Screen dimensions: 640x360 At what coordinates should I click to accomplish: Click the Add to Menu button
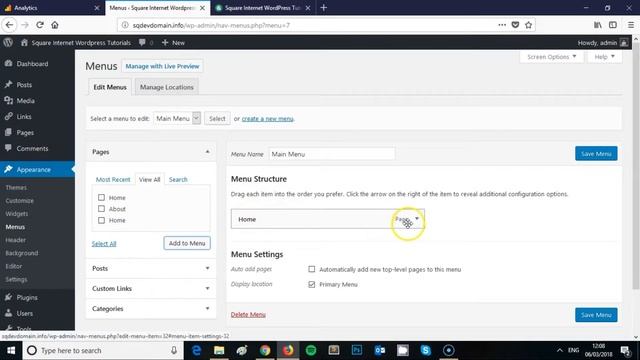click(x=187, y=243)
